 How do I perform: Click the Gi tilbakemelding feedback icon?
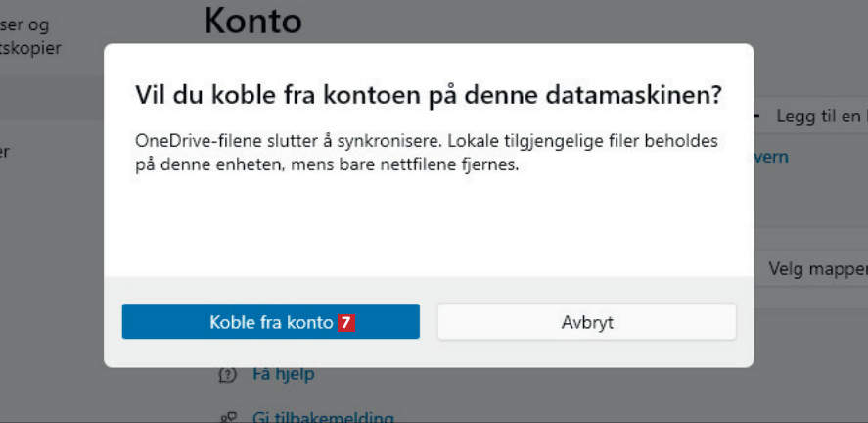pos(228,417)
